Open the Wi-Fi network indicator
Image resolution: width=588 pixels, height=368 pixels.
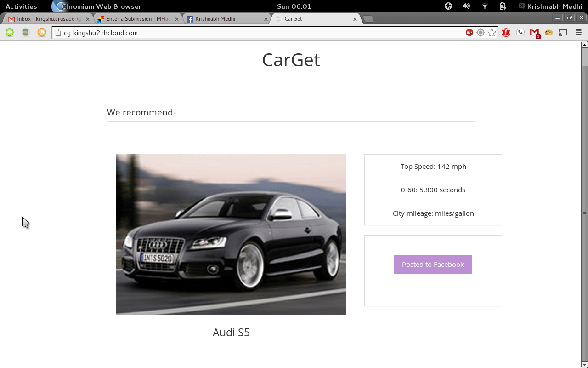tap(485, 6)
